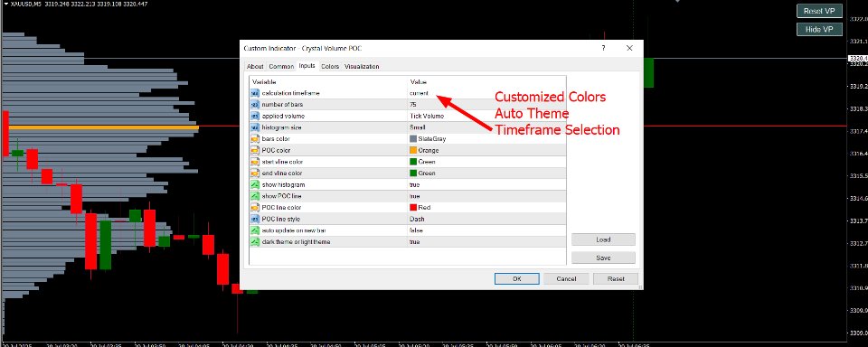Open the calculation timeframe current dropdown
This screenshot has height=347, width=868.
click(486, 93)
